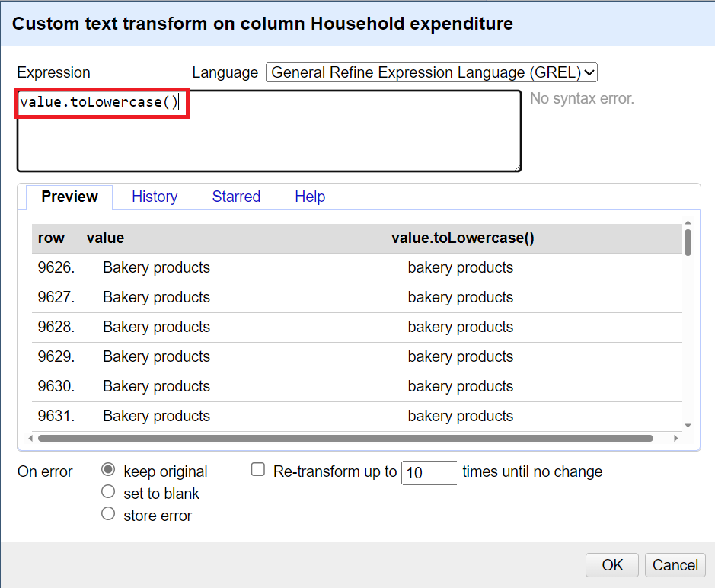
Task: Click the value.toLowercase() column header
Action: coord(462,238)
